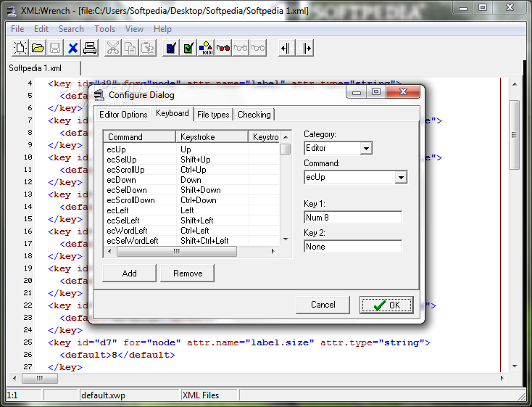Viewport: 532px width, 407px height.
Task: Confirm with the OK button
Action: [386, 305]
